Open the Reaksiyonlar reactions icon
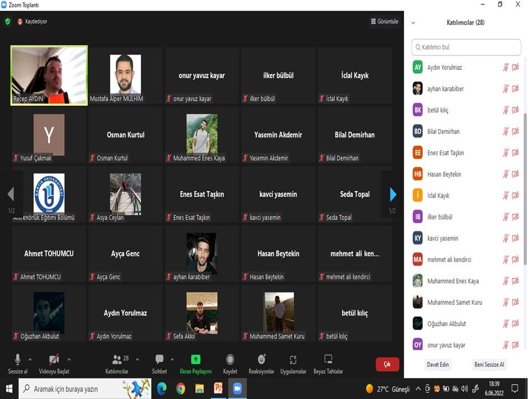 [x=262, y=360]
